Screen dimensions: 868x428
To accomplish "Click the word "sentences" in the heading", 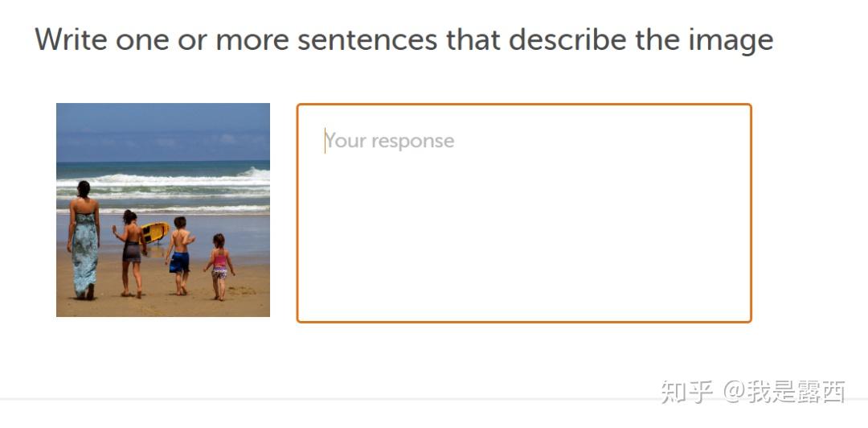I will click(367, 40).
